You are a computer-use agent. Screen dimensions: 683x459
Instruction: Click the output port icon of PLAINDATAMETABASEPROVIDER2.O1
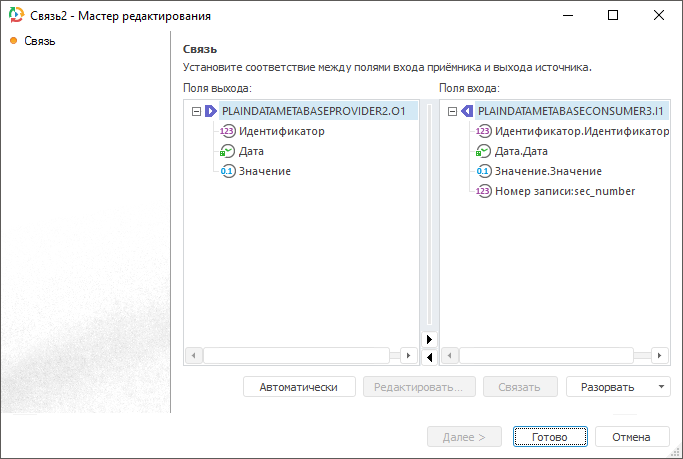(210, 112)
